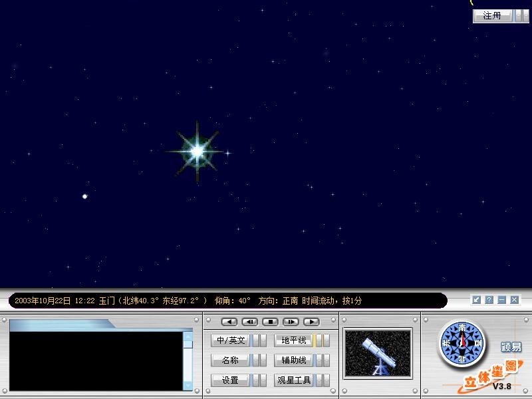
Task: Click the 名称 names button
Action: 230,360
